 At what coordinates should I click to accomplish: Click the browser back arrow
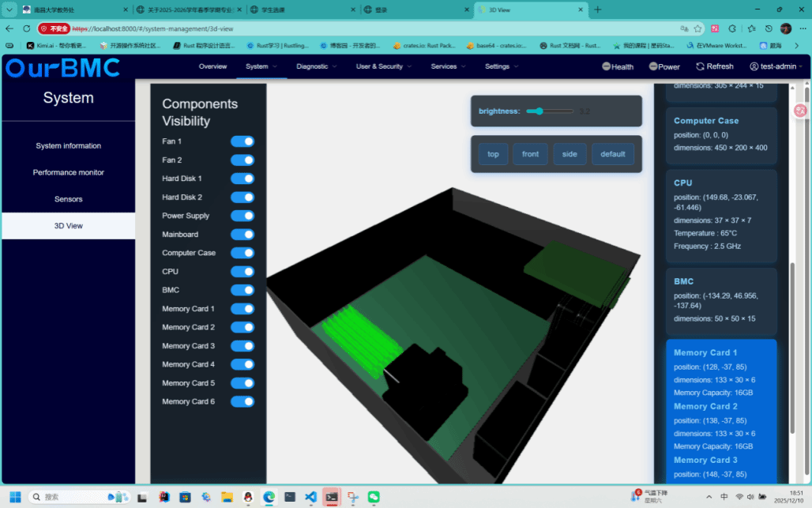pyautogui.click(x=9, y=28)
